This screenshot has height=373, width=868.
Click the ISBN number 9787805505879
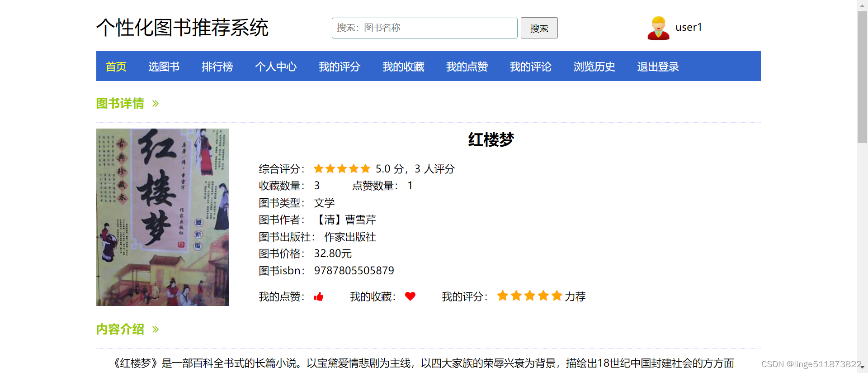click(354, 271)
